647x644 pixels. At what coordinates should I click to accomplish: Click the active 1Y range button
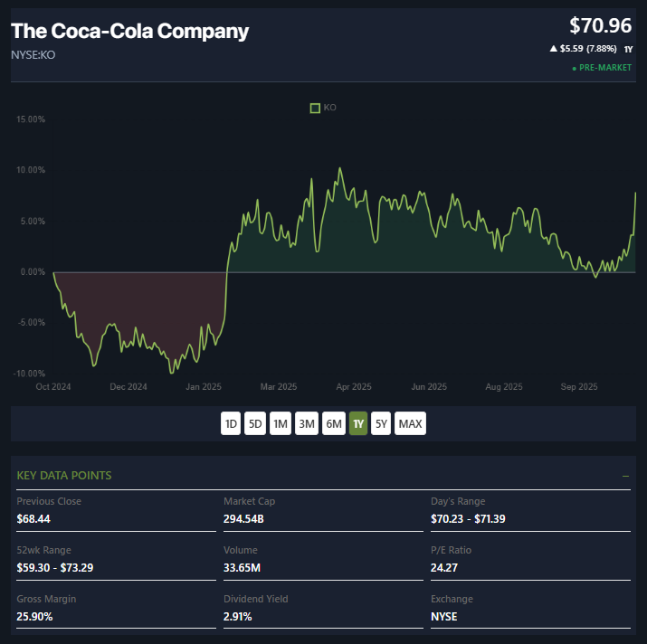point(358,423)
